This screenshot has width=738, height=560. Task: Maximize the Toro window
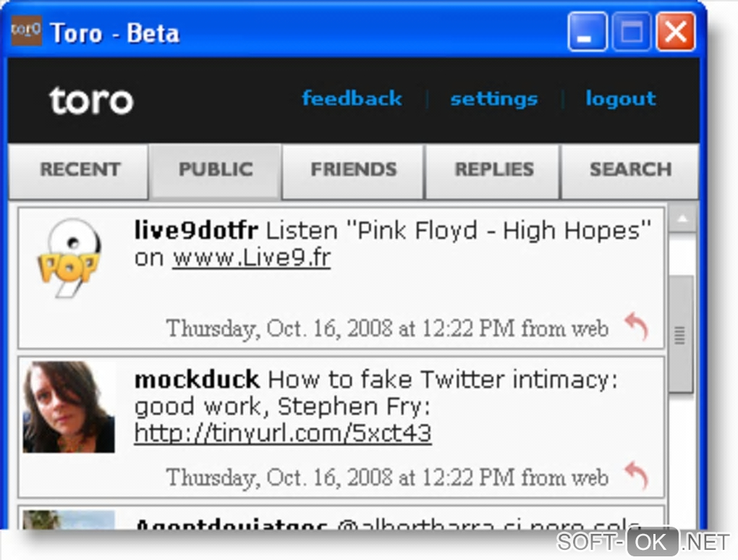[x=631, y=32]
